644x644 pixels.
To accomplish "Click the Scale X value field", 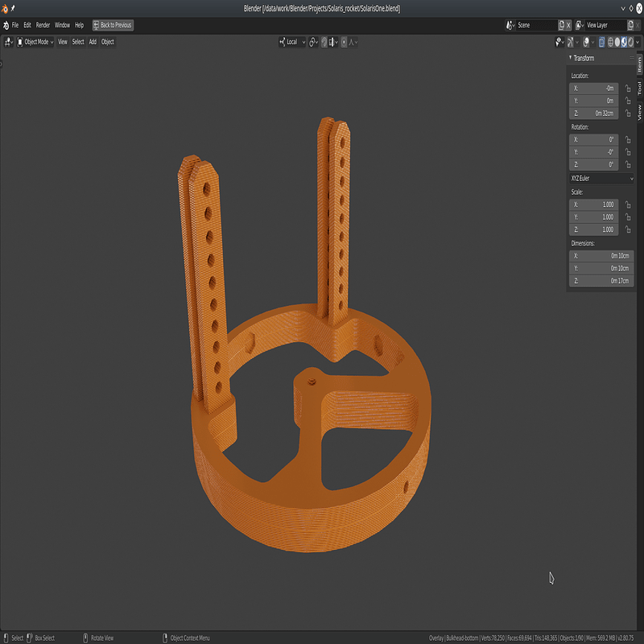I will pos(594,204).
